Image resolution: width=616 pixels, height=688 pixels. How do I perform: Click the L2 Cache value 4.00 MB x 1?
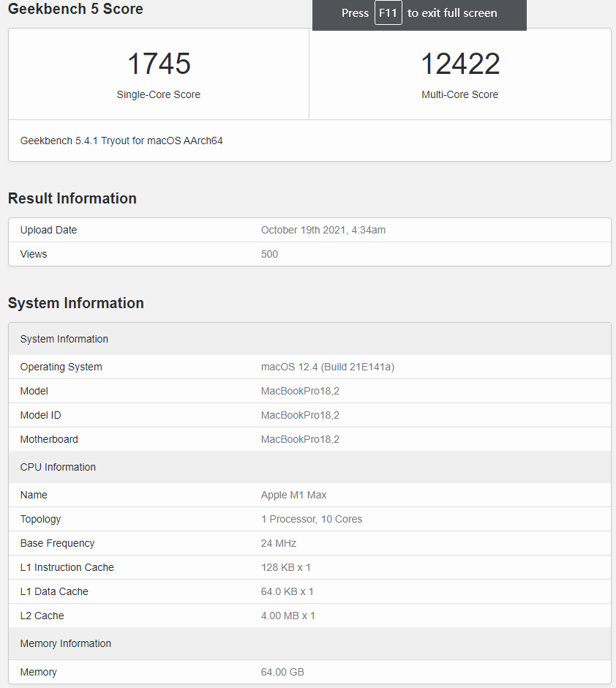(x=288, y=616)
